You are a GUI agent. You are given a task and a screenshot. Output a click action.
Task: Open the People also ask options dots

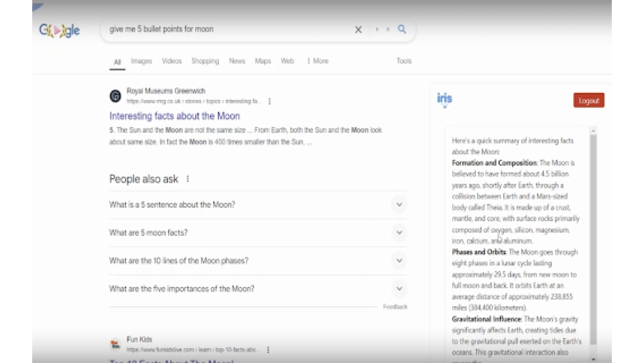point(187,179)
